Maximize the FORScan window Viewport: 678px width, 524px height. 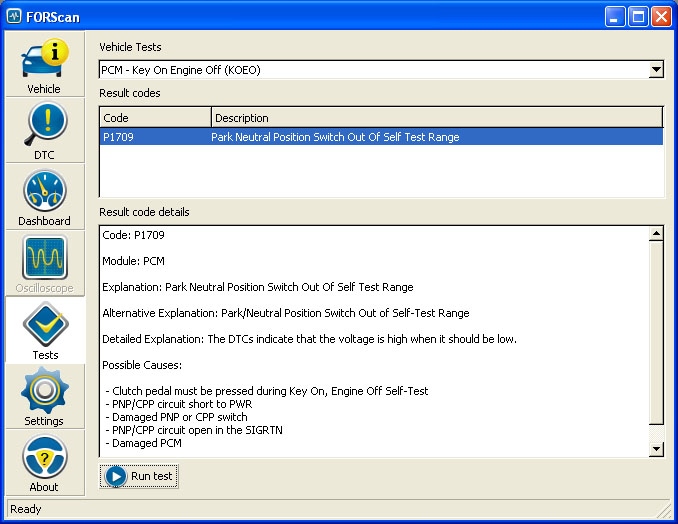click(638, 17)
